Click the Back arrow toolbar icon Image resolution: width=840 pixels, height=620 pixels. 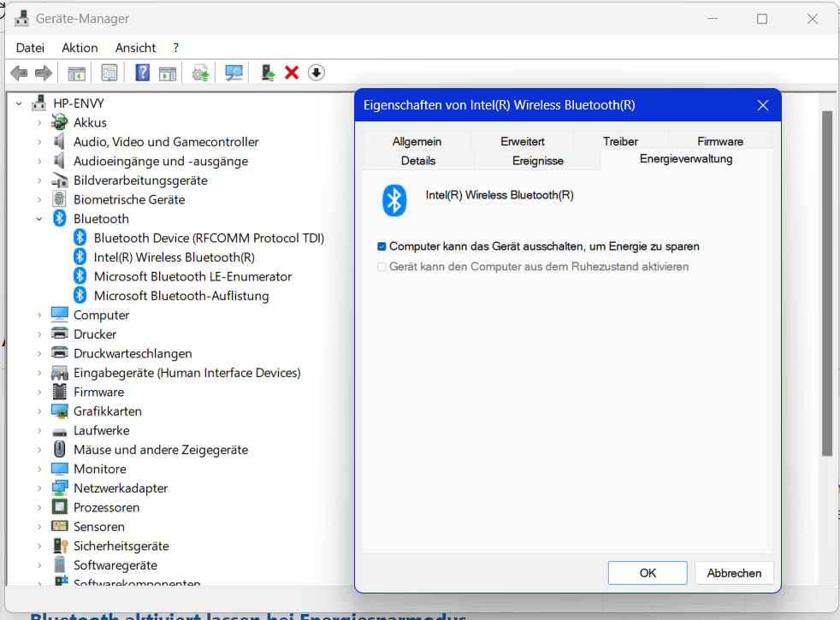19,73
